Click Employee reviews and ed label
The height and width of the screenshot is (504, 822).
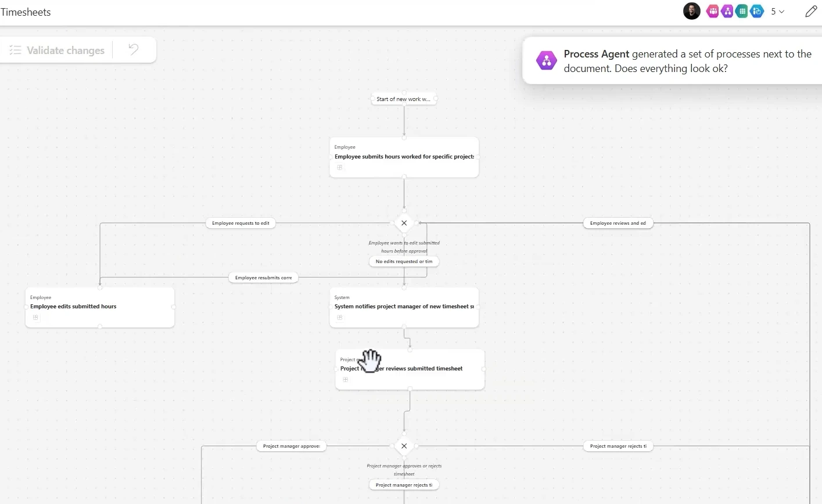[x=618, y=223]
